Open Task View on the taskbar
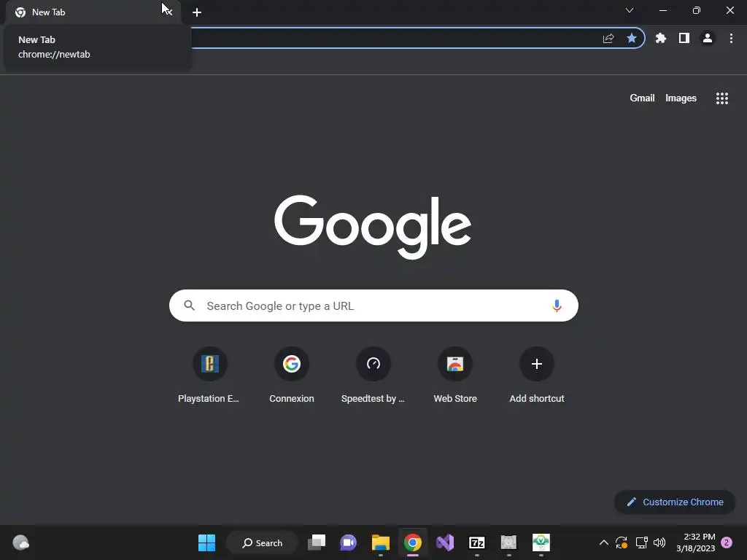Viewport: 747px width, 560px height. tap(317, 542)
